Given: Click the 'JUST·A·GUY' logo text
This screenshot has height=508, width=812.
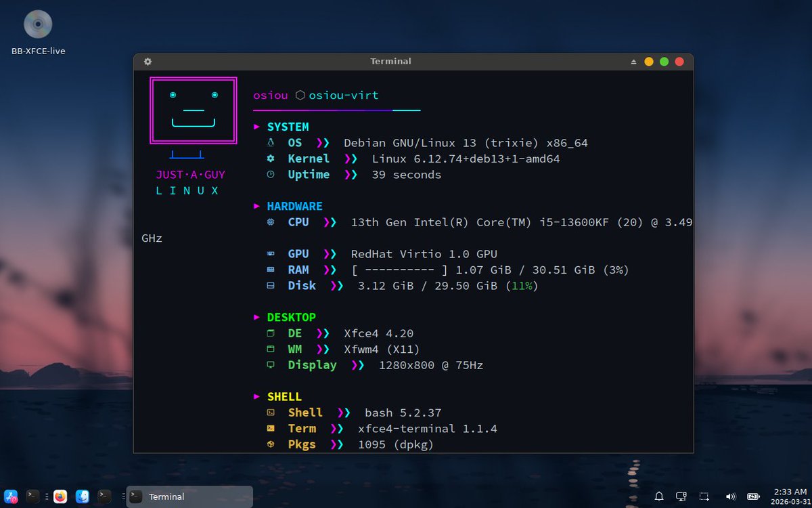Looking at the screenshot, I should pyautogui.click(x=190, y=175).
